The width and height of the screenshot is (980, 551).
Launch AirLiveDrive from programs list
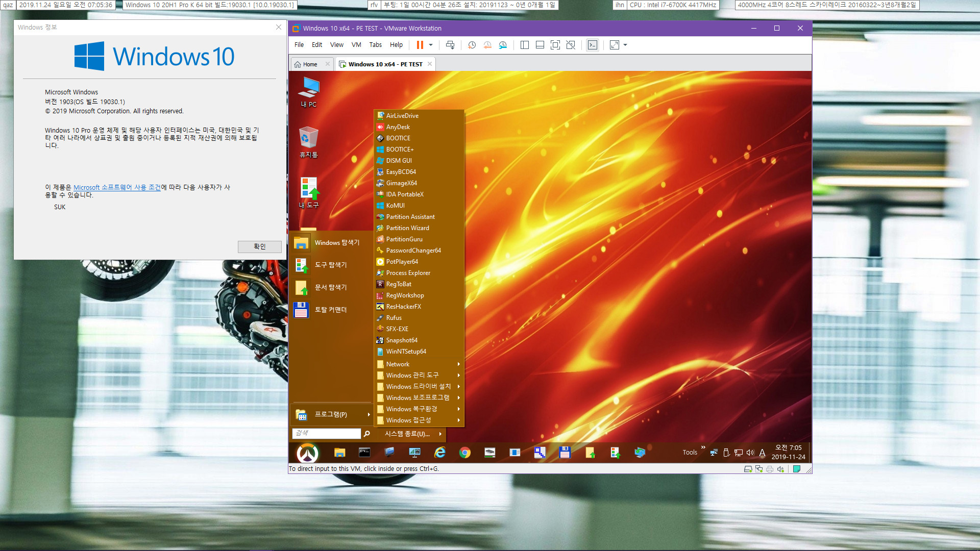(419, 116)
